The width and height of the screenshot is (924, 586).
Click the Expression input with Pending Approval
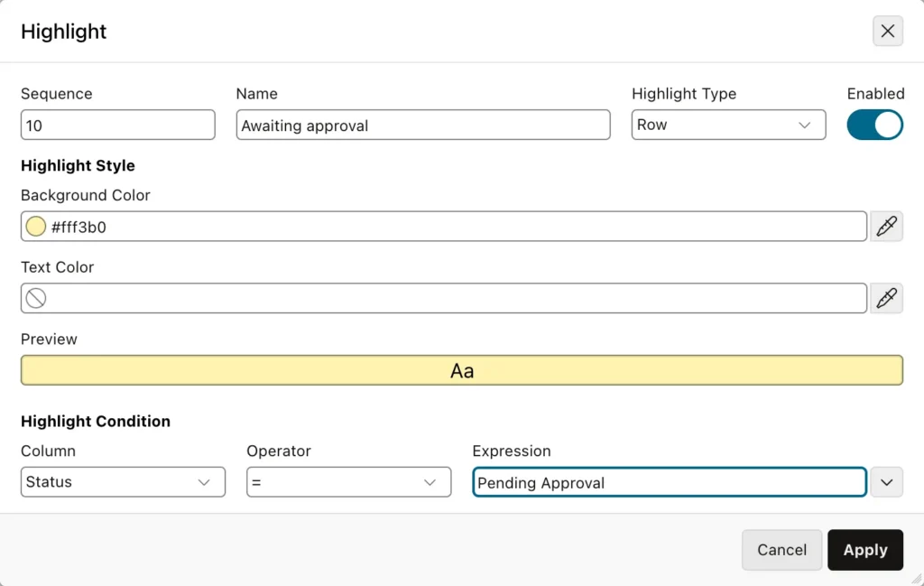670,482
